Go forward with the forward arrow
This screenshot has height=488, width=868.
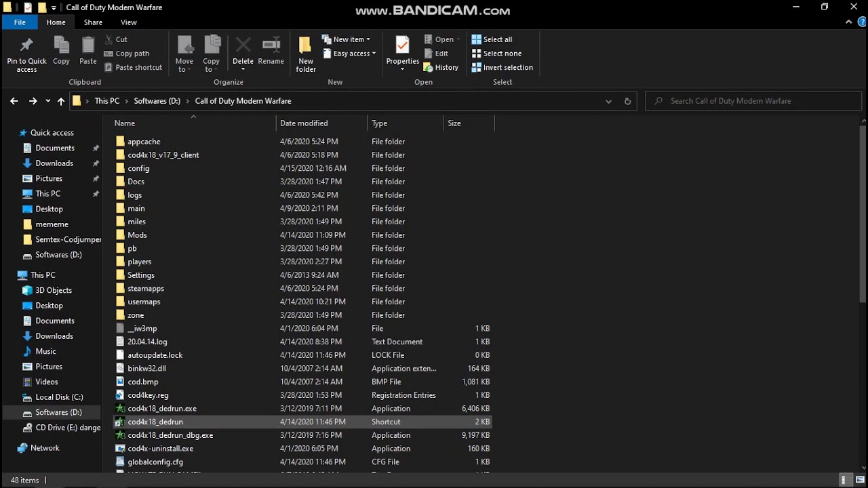coord(33,101)
